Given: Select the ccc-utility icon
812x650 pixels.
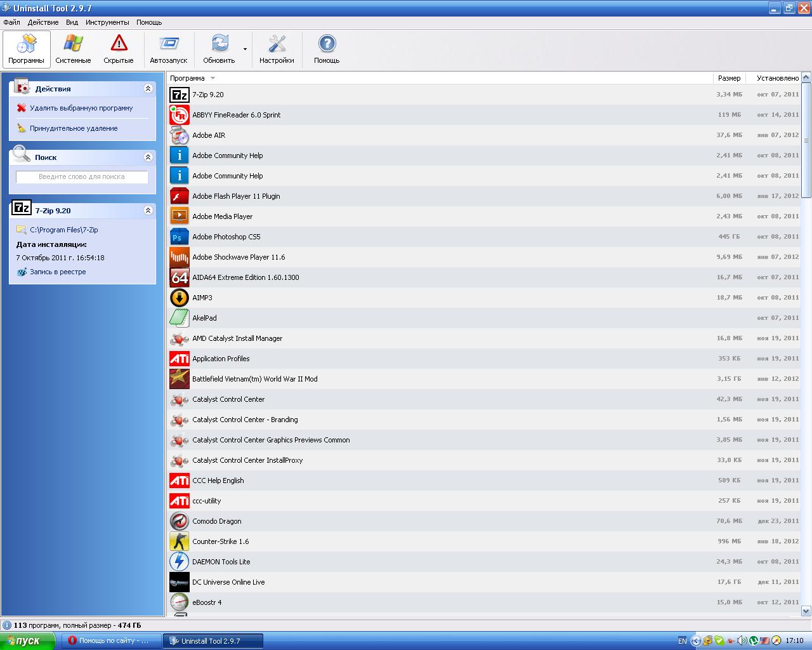Looking at the screenshot, I should 180,501.
